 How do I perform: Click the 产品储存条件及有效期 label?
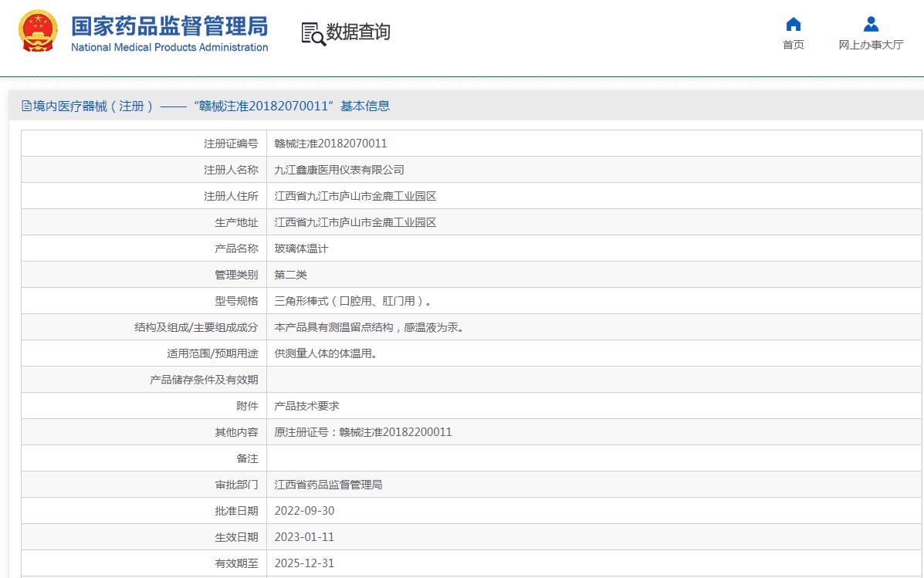click(204, 380)
